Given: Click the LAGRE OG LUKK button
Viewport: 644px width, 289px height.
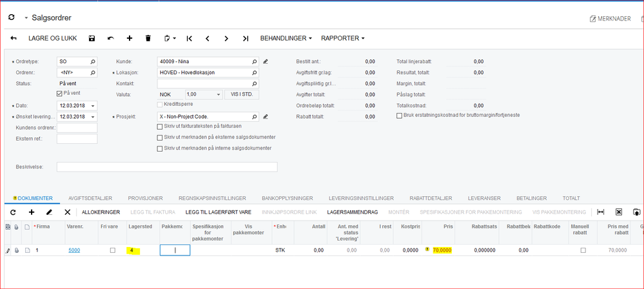Looking at the screenshot, I should click(x=52, y=39).
